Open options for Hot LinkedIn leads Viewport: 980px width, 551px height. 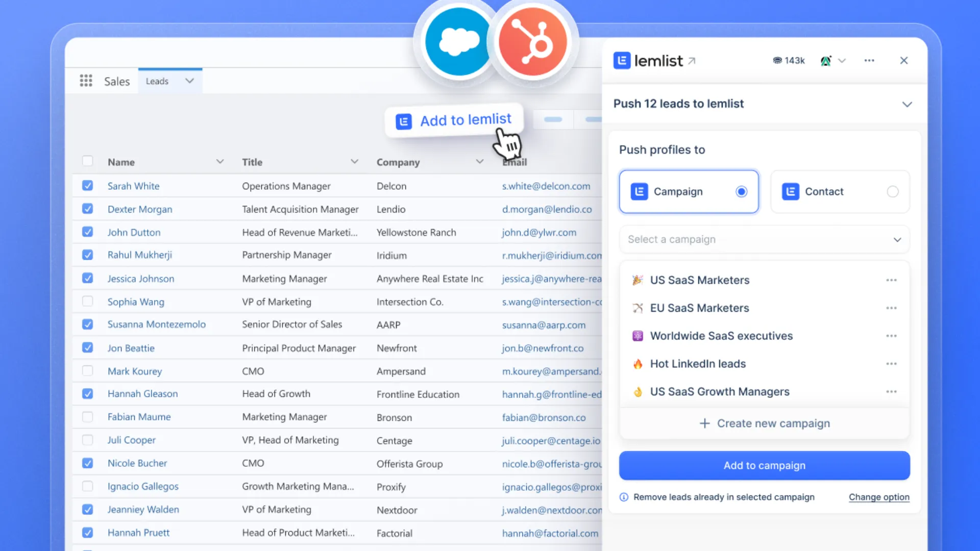891,364
